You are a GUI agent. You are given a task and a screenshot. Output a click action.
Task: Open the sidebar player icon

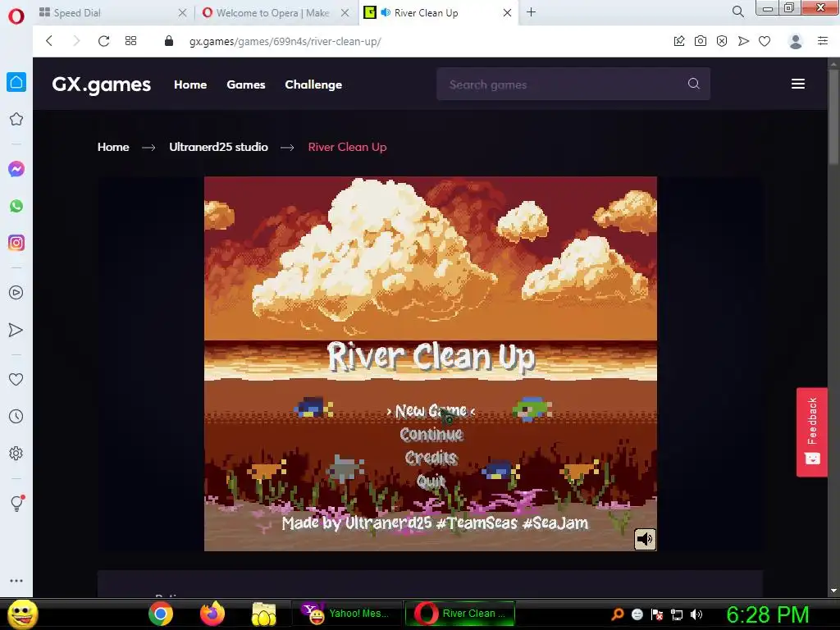pos(16,293)
